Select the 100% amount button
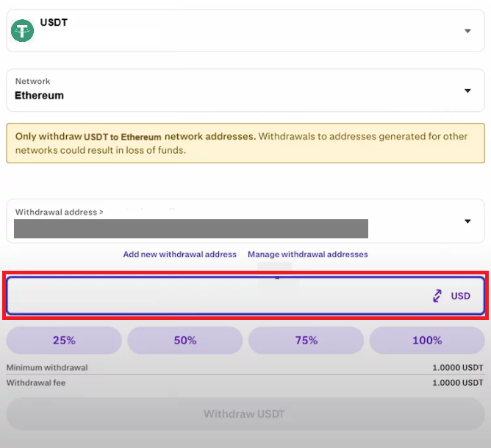Screen dimensions: 491x448 (427, 340)
